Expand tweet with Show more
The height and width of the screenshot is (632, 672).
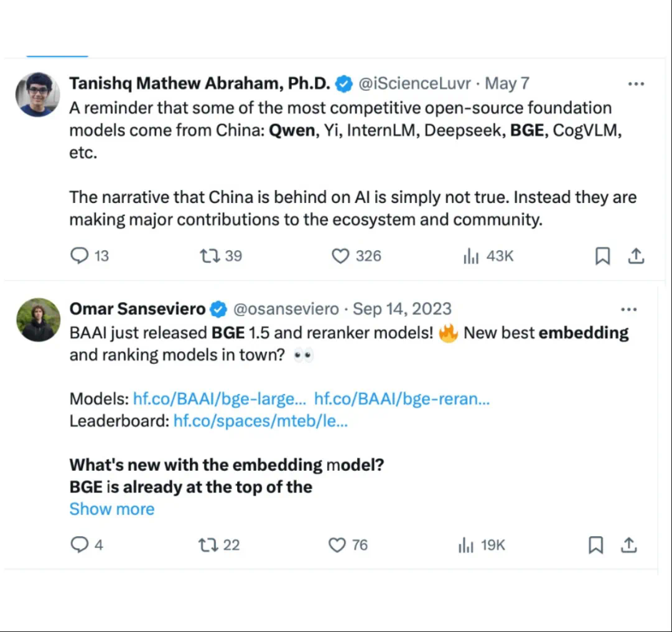pyautogui.click(x=112, y=509)
